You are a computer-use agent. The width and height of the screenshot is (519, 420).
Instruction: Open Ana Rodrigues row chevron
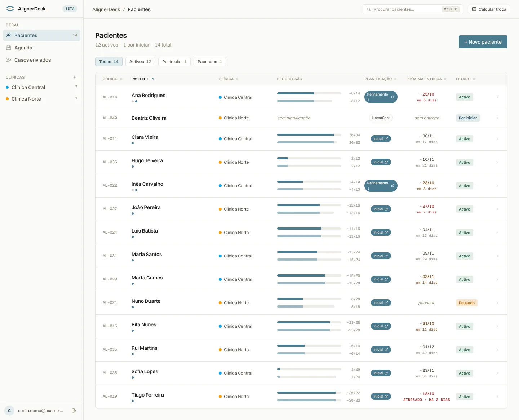click(497, 97)
